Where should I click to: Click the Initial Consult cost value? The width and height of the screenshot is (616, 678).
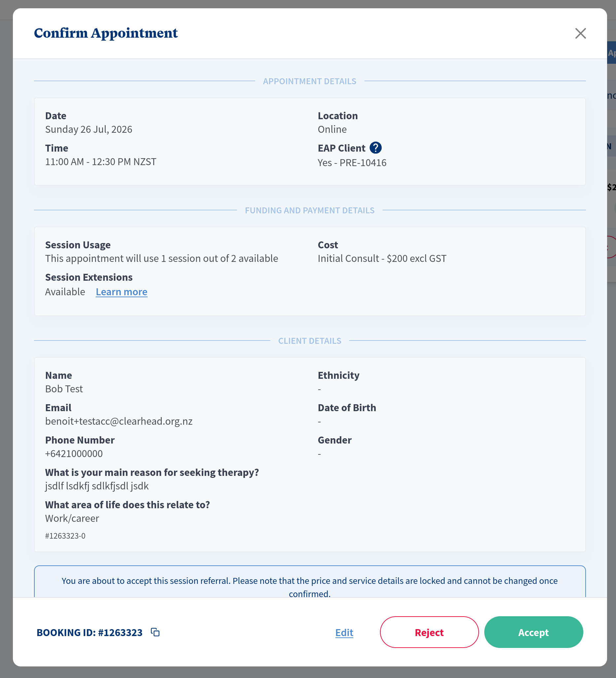pos(382,258)
